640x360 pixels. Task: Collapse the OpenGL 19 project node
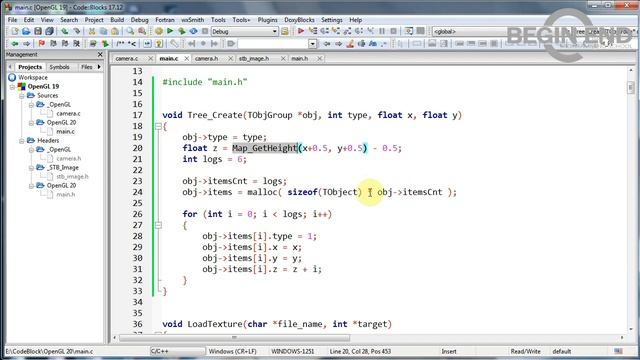click(13, 87)
